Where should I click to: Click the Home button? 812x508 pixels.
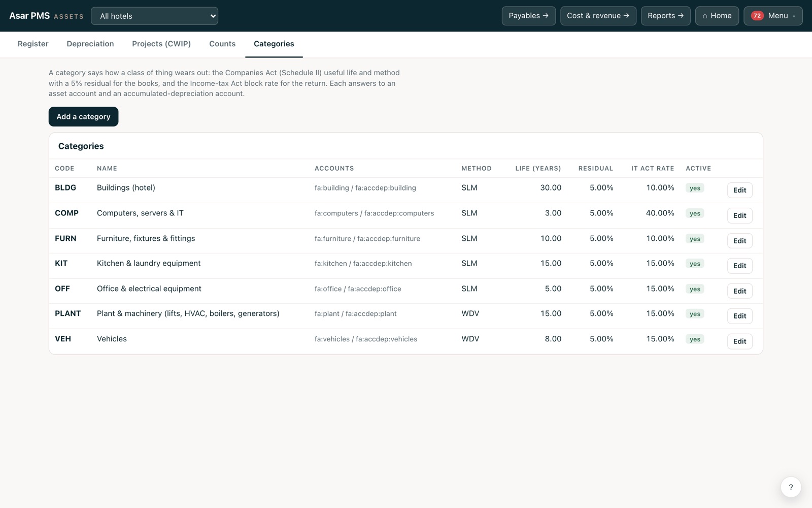(x=717, y=16)
